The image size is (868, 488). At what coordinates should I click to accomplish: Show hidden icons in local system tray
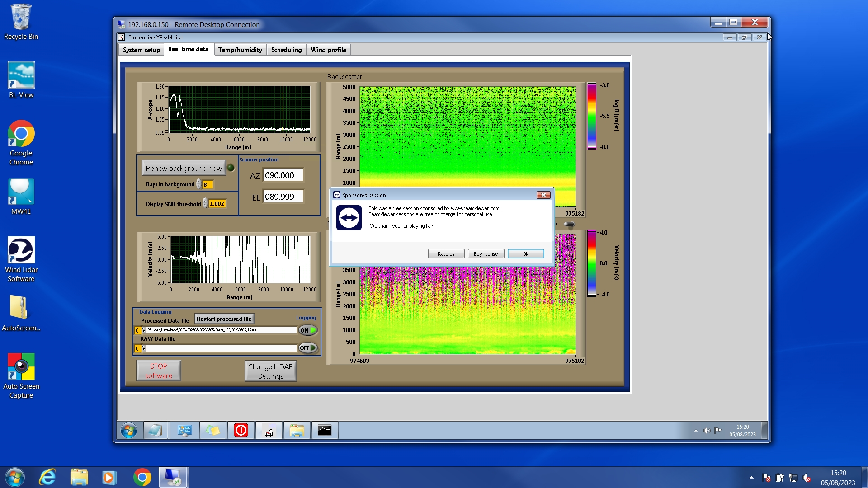(751, 477)
